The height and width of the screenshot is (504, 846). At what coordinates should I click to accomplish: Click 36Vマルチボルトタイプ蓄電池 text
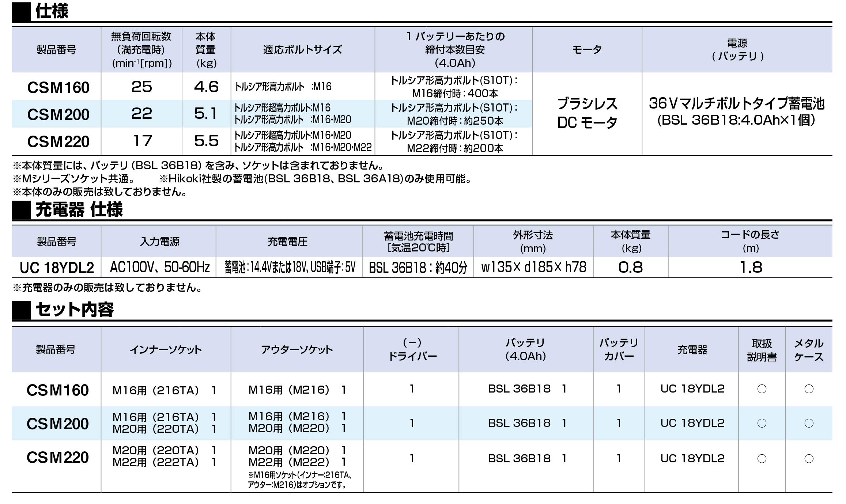pos(736,103)
